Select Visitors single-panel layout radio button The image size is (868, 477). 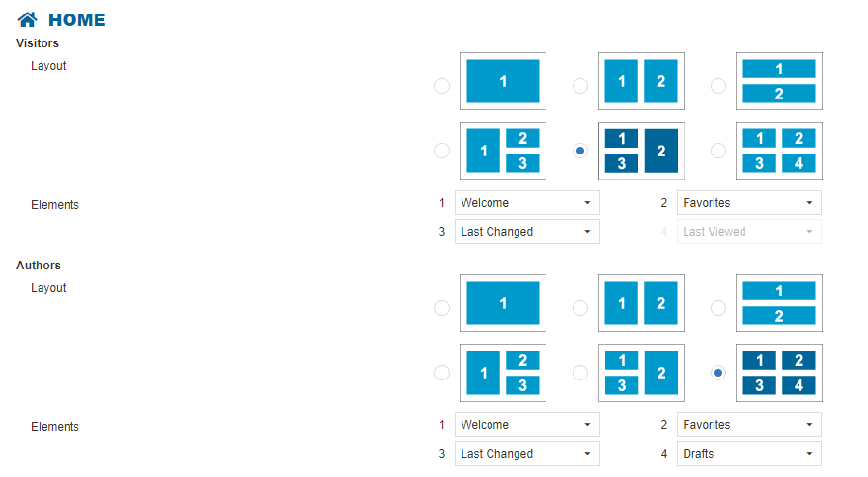coord(442,86)
